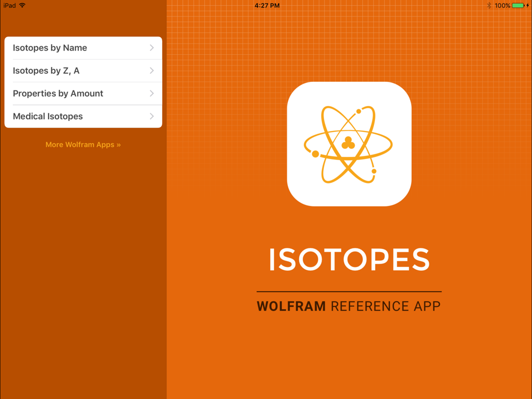
Task: Tap the battery indicator icon
Action: 518,5
